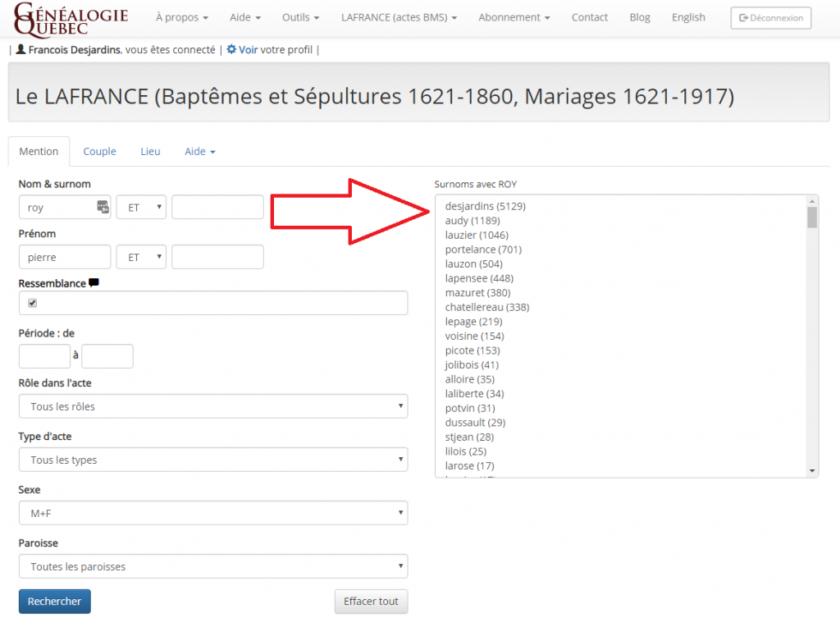This screenshot has height=618, width=840.
Task: Toggle the Ressemblance checkbox
Action: (x=33, y=303)
